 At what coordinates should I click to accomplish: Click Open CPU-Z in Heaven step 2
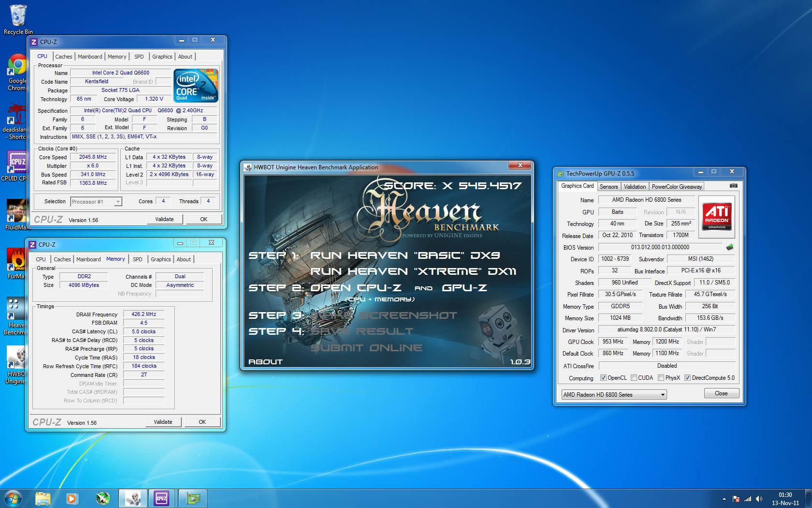(356, 288)
